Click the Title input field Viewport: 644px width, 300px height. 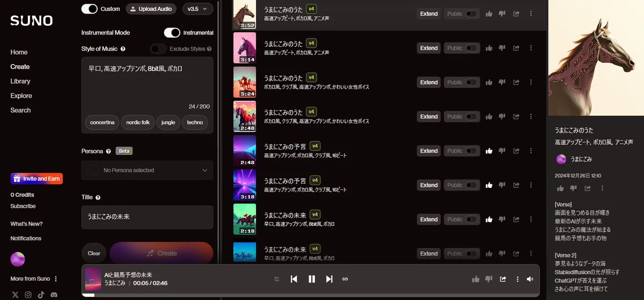click(x=147, y=217)
